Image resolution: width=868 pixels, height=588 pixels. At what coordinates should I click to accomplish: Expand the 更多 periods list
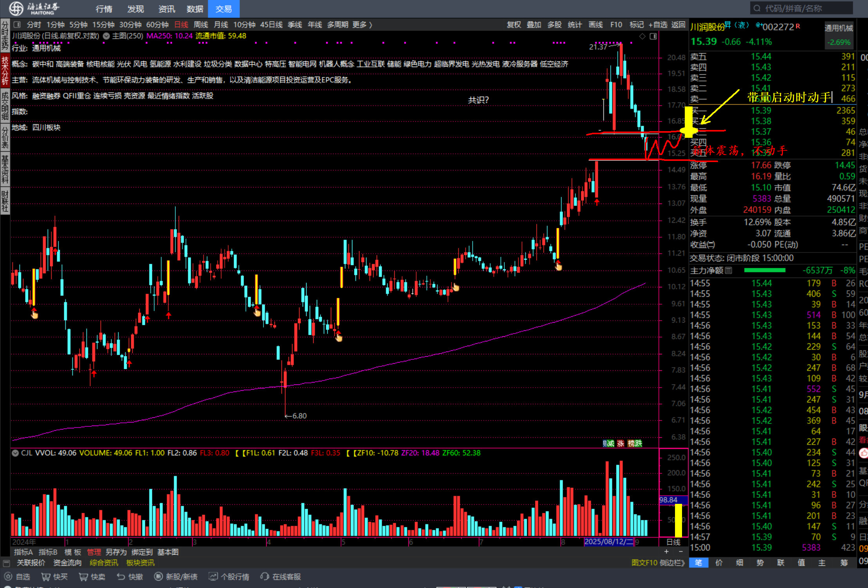(362, 25)
